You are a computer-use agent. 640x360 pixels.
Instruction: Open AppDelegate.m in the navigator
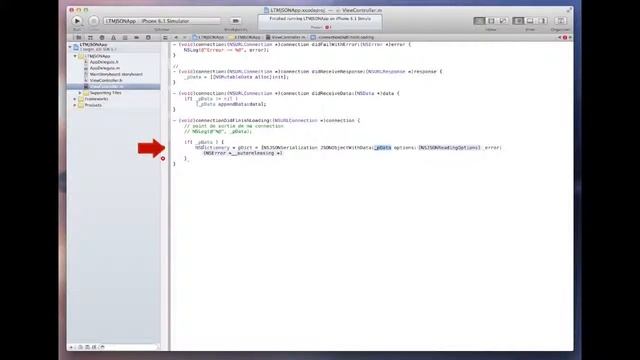click(104, 68)
